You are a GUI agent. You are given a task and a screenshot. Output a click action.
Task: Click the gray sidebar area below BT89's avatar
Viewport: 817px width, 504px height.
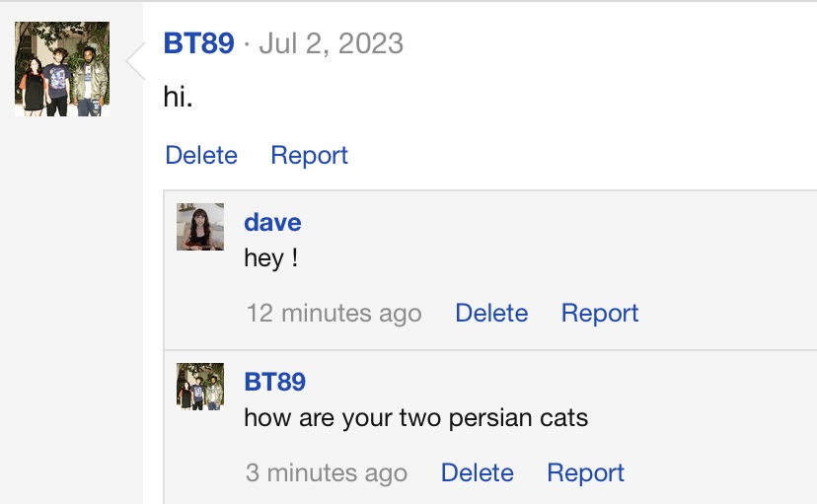[71, 296]
